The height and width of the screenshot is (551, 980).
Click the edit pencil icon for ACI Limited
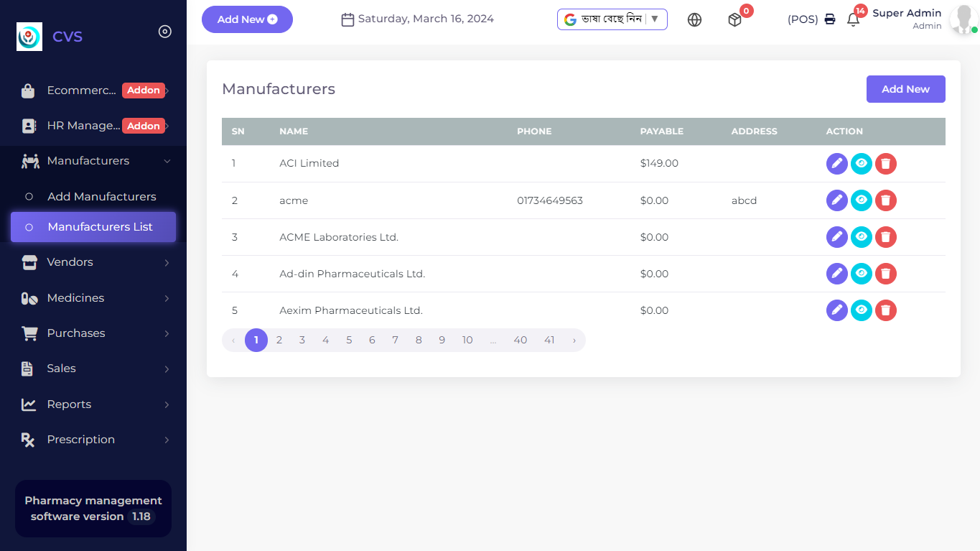(x=836, y=164)
